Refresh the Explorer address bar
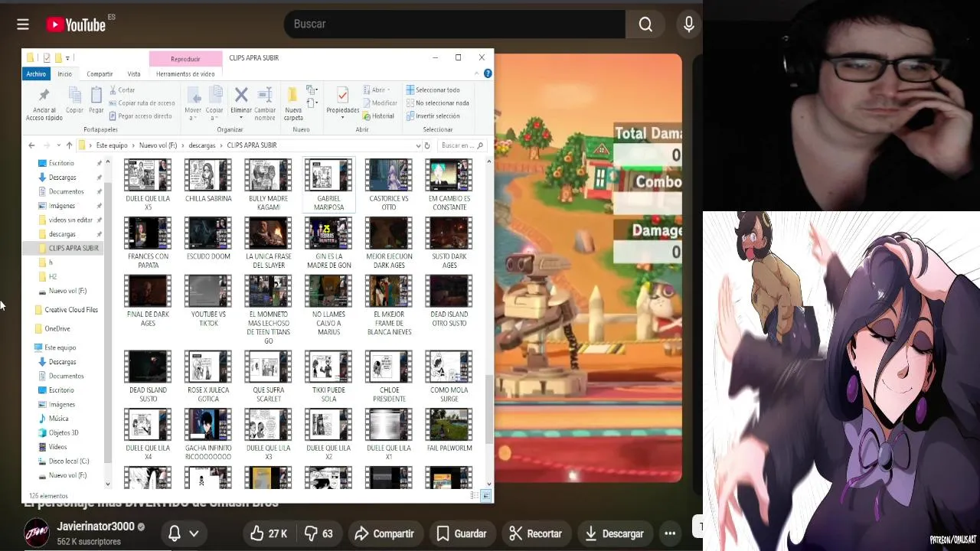 427,145
